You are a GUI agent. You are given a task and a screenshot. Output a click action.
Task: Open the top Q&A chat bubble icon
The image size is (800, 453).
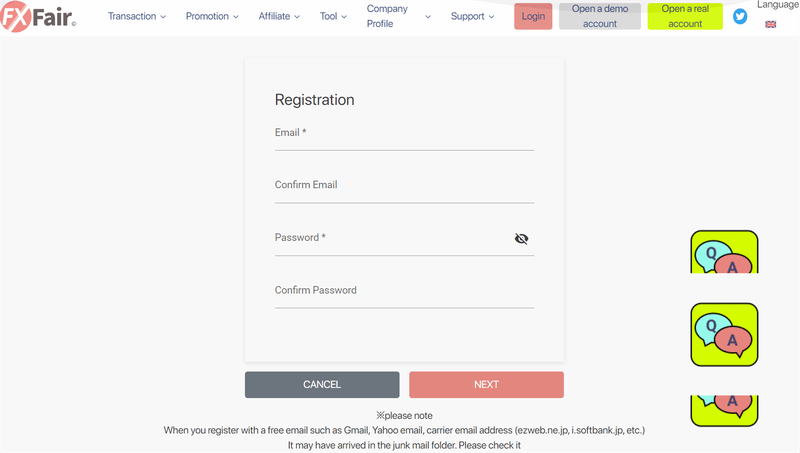(x=724, y=251)
